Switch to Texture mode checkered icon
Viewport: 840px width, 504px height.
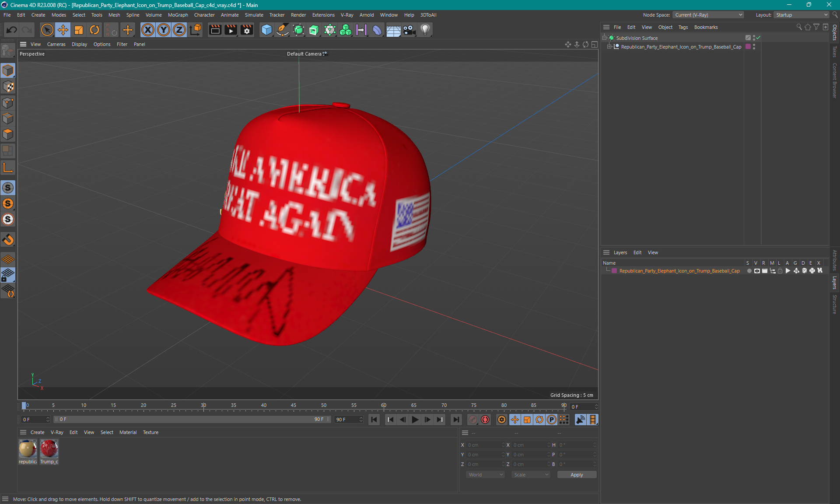coord(8,87)
